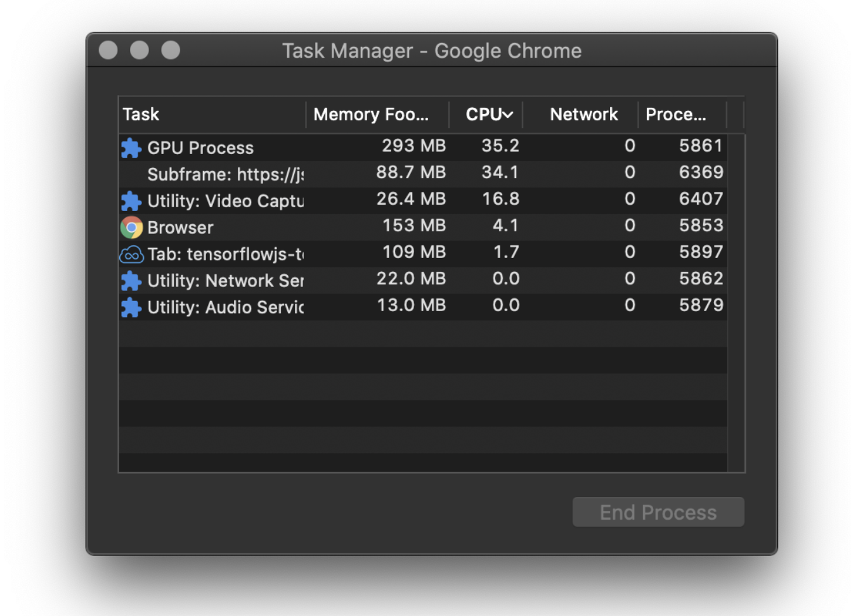Click the window close button
The width and height of the screenshot is (851, 616).
(108, 50)
